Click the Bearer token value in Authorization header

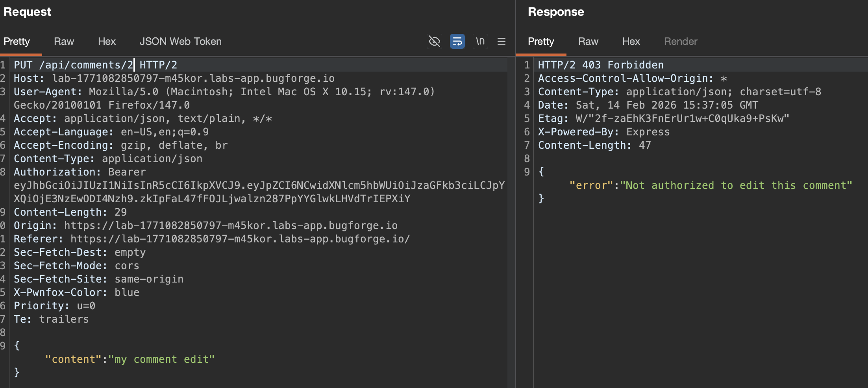(259, 185)
